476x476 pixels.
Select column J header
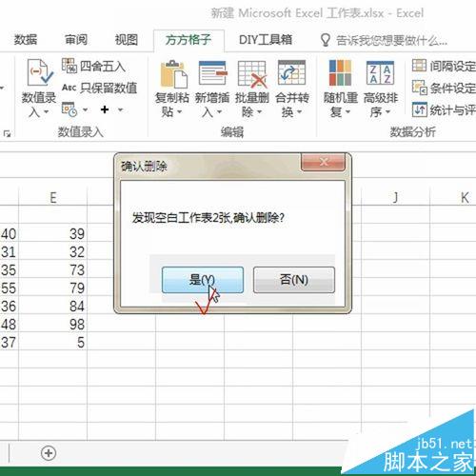tap(395, 197)
